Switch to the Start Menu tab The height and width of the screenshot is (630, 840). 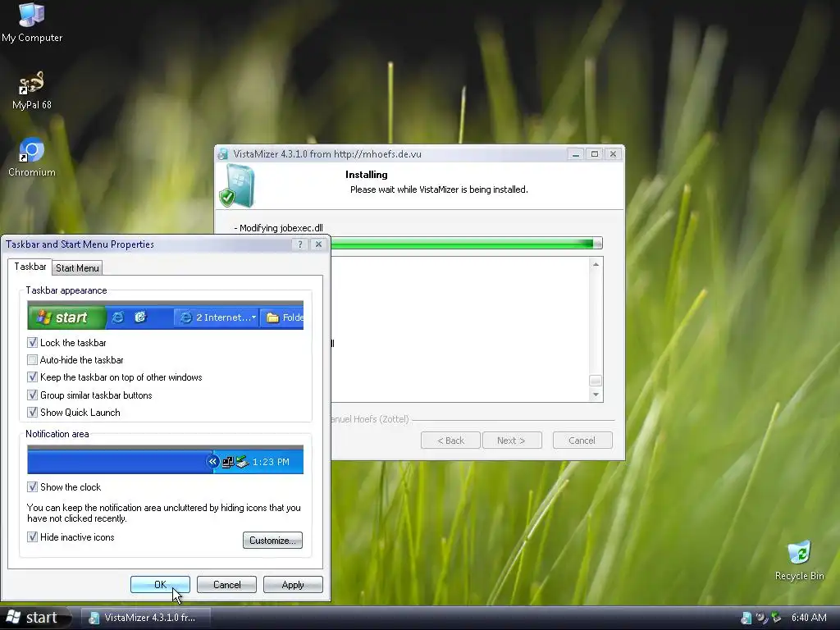[77, 268]
